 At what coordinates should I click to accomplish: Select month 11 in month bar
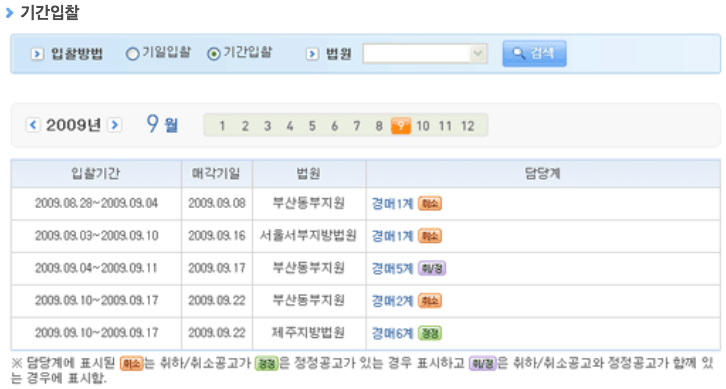click(445, 126)
